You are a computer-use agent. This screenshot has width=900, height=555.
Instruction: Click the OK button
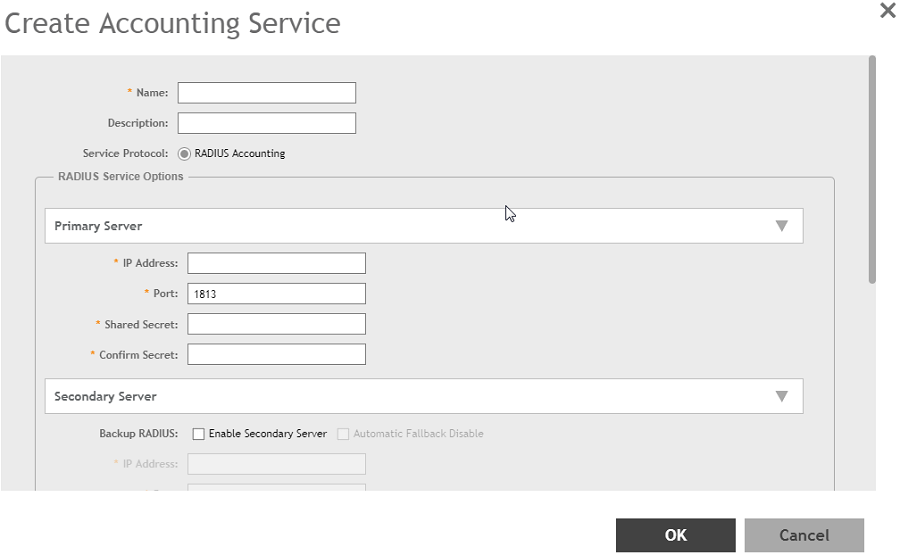[x=675, y=535]
